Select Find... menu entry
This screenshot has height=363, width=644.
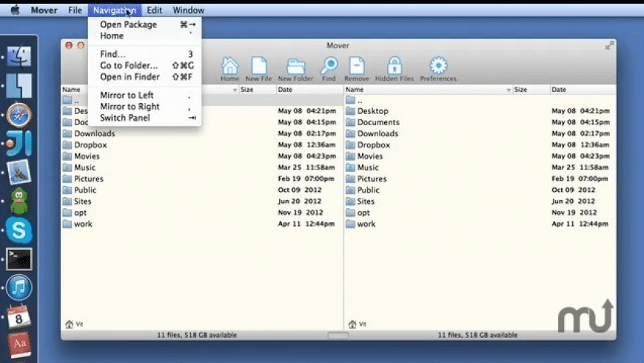pyautogui.click(x=144, y=54)
